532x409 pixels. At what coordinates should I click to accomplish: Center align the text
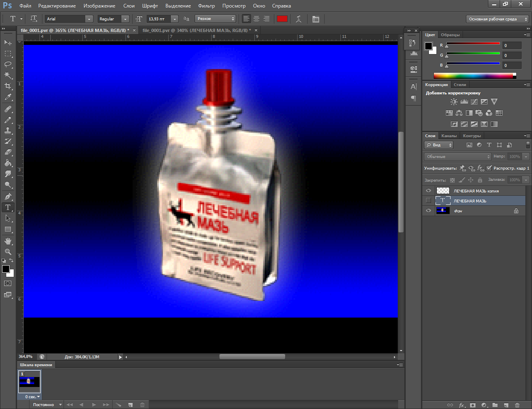point(256,19)
